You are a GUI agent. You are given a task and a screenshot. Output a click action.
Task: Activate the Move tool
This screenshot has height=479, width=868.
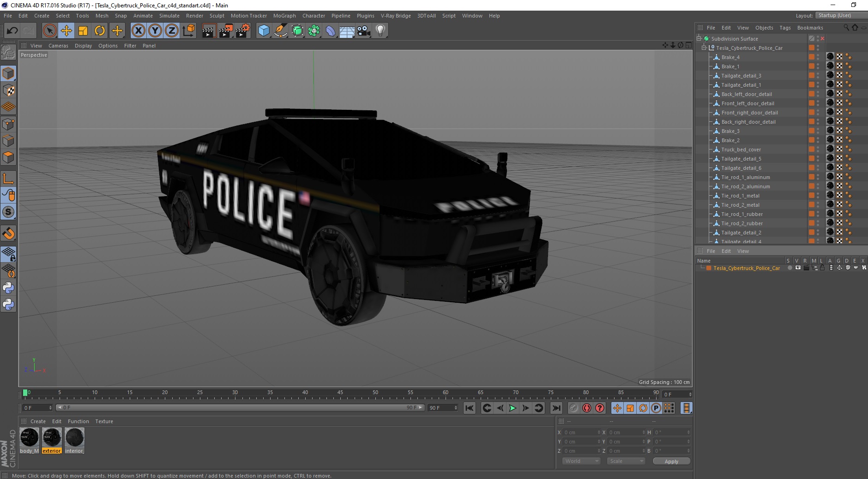(66, 31)
